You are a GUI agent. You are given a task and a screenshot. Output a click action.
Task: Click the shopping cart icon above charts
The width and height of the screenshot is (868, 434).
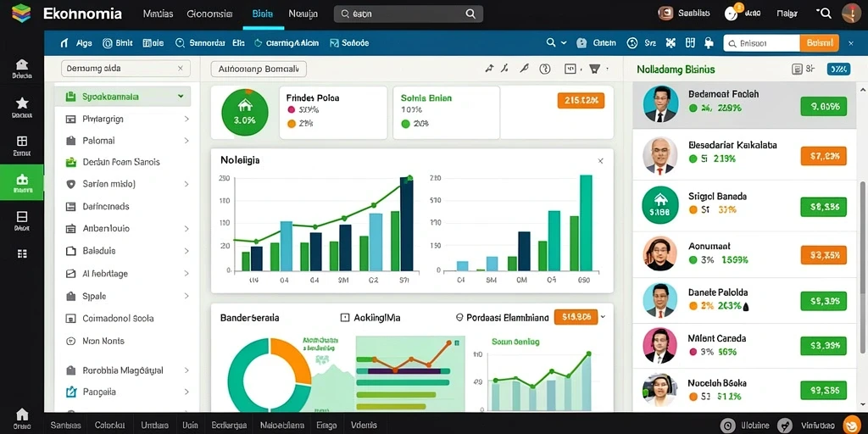point(594,69)
